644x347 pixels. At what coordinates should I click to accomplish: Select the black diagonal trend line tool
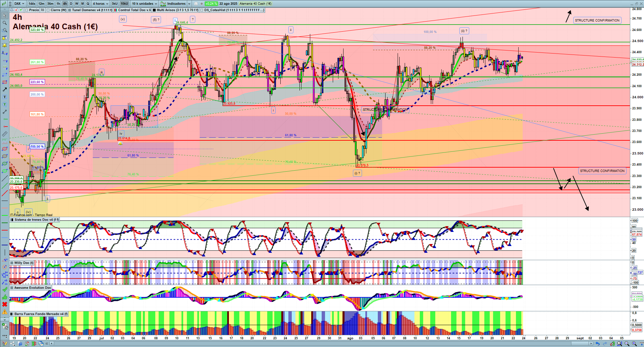tap(5, 178)
